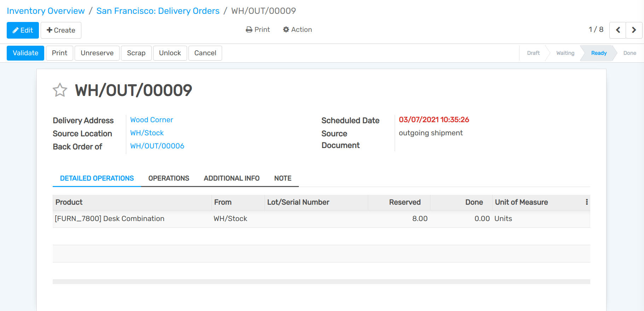Set status to Done in statusbar
This screenshot has height=311, width=644.
coord(630,53)
